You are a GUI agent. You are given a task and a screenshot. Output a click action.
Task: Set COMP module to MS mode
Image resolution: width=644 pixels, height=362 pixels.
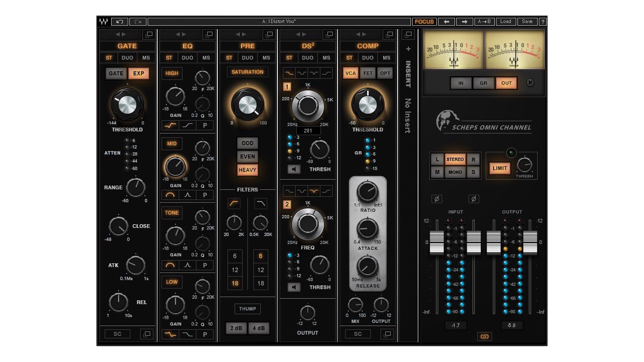click(x=386, y=58)
